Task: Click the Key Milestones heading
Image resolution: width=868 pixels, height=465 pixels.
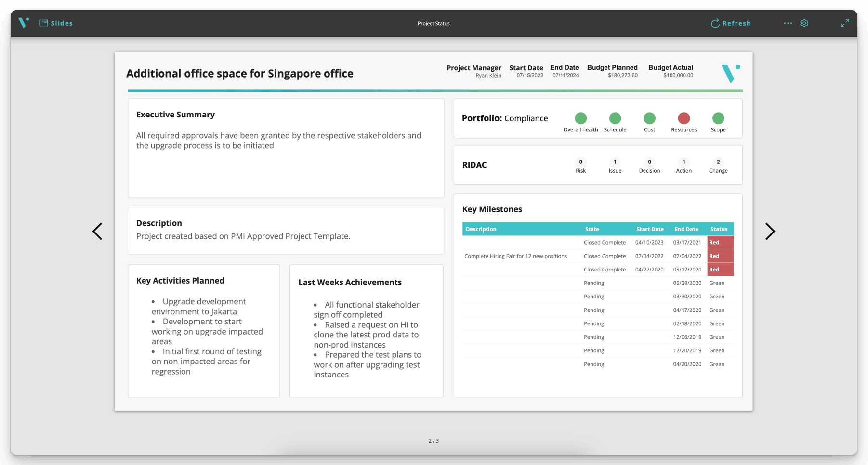Action: click(x=492, y=209)
